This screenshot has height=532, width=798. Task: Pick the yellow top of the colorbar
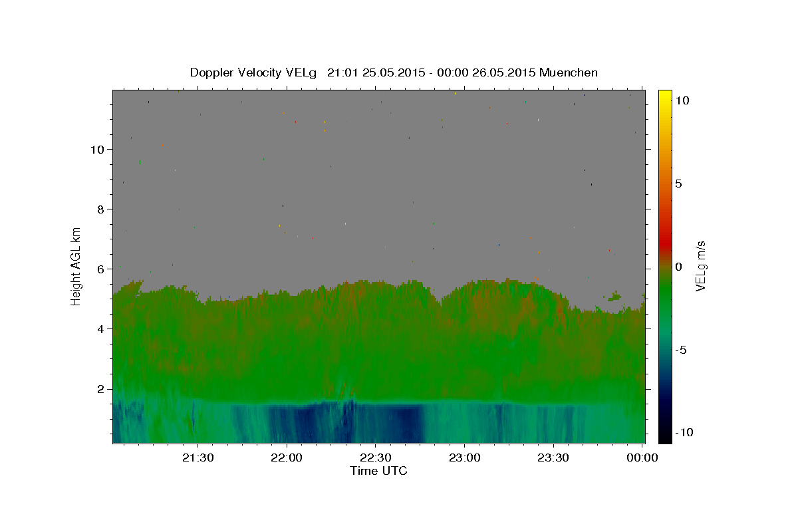664,94
